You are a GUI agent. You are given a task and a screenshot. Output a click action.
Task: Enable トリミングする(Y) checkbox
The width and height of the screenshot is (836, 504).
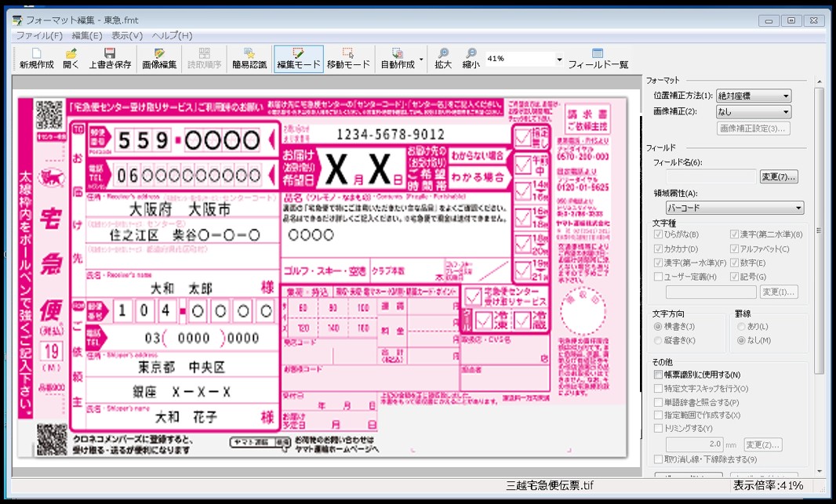(659, 428)
